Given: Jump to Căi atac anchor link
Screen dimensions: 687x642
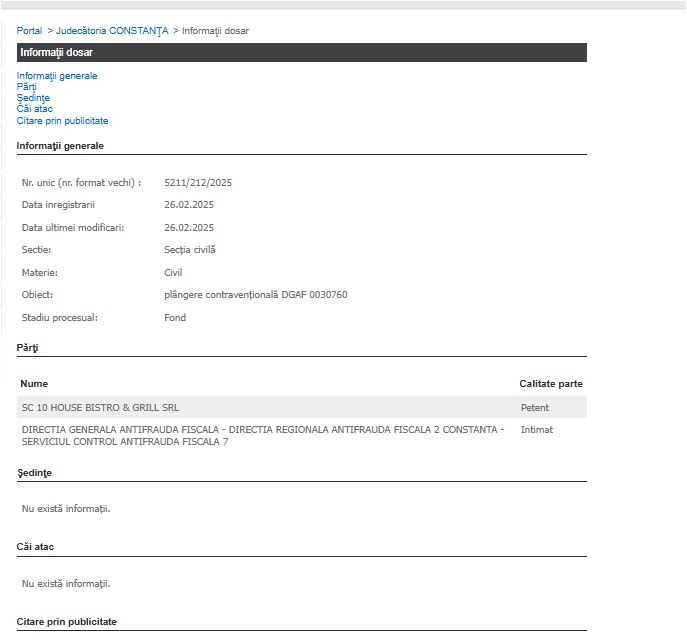Looking at the screenshot, I should pyautogui.click(x=35, y=109).
